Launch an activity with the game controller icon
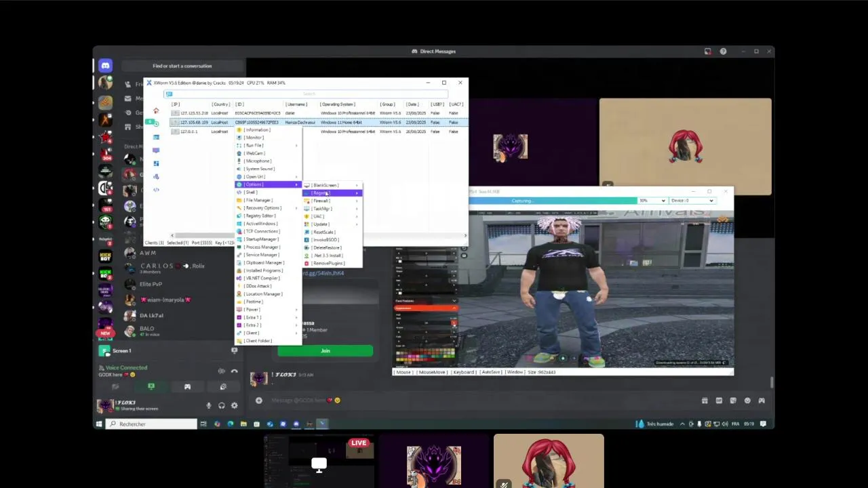The image size is (868, 488). [x=187, y=387]
